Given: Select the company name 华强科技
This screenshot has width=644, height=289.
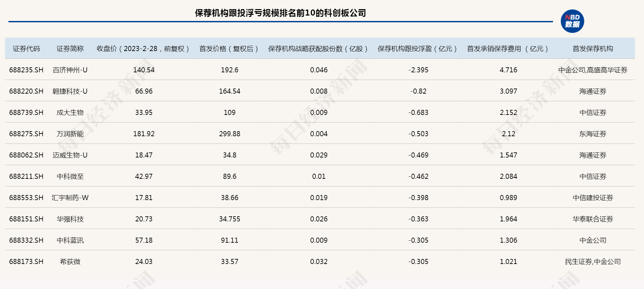Looking at the screenshot, I should point(70,219).
